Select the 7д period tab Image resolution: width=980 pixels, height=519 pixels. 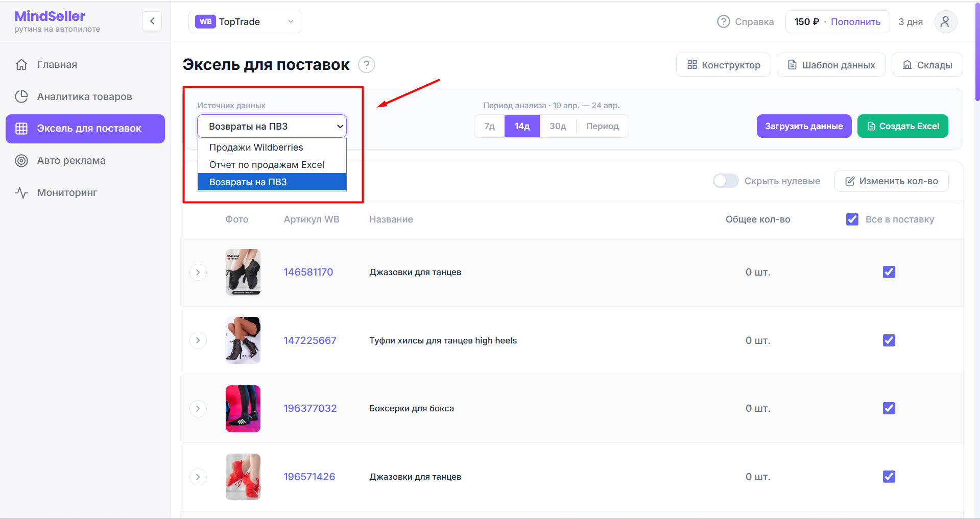coord(489,126)
